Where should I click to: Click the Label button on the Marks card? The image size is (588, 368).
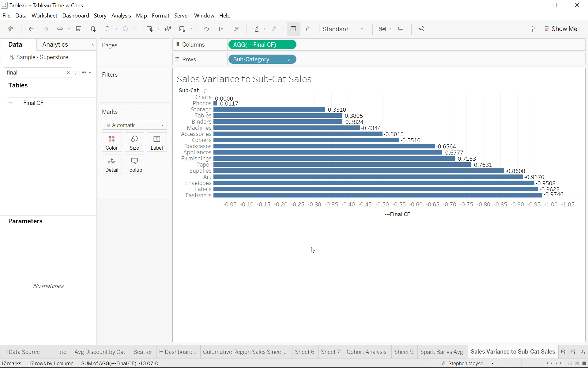click(156, 143)
